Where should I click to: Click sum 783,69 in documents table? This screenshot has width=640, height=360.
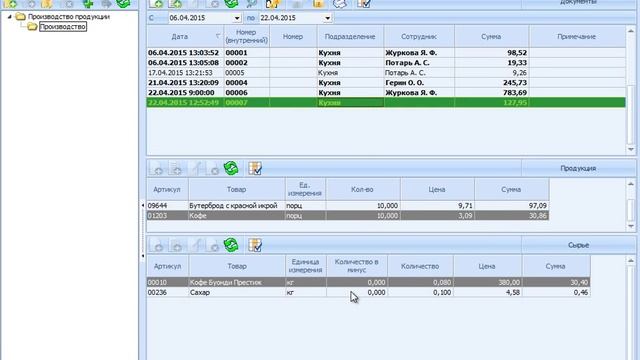(x=491, y=93)
